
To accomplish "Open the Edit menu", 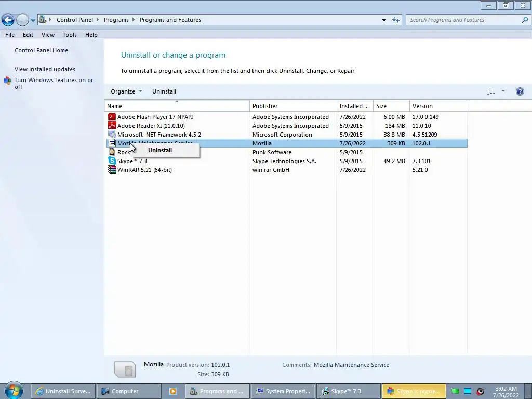I will pyautogui.click(x=28, y=35).
